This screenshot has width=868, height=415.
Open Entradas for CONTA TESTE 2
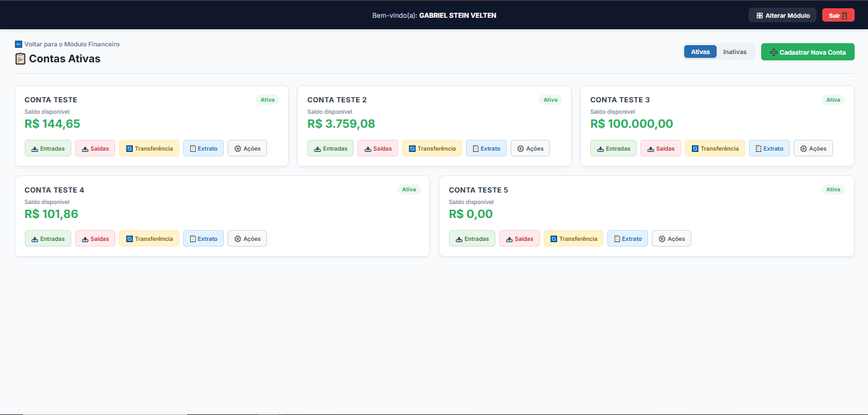(x=331, y=148)
